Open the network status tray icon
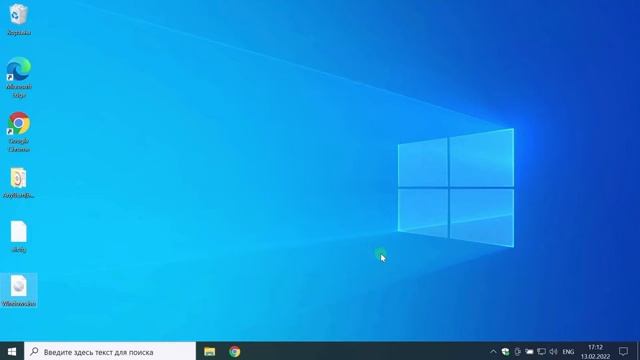 541,351
